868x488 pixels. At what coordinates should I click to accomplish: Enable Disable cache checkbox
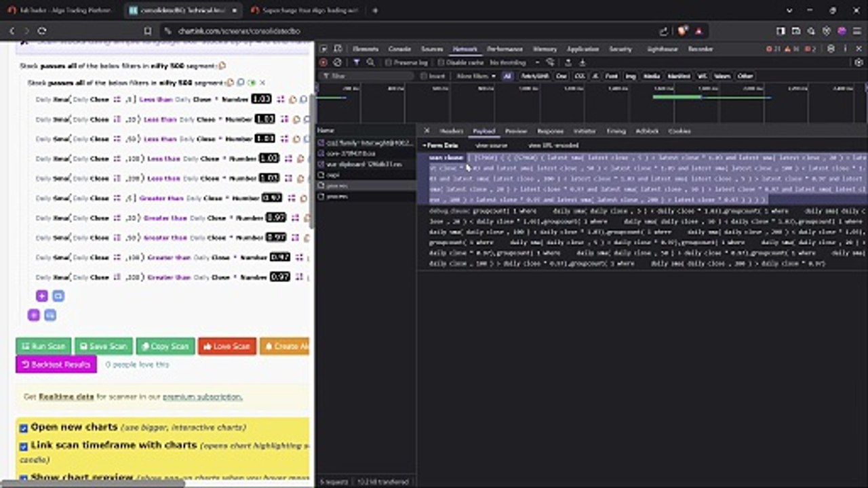(x=441, y=62)
